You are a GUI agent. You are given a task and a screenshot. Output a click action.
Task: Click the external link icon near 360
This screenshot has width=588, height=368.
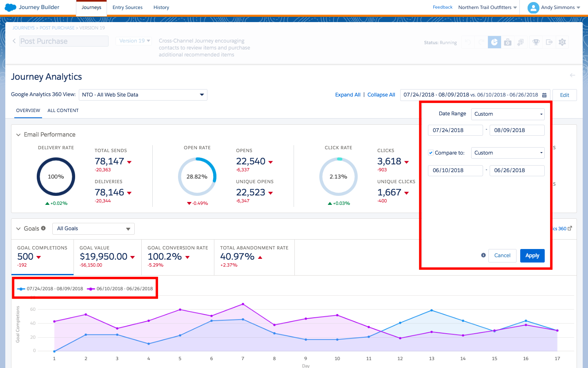tap(570, 228)
